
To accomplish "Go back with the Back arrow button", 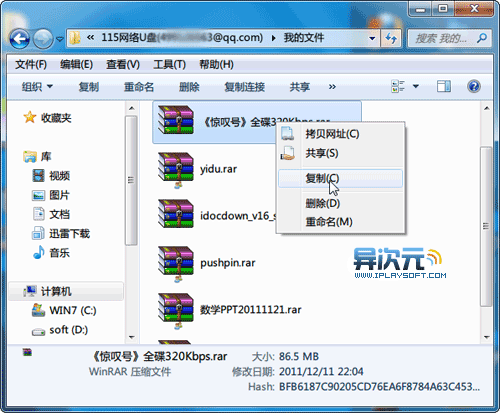I will (19, 39).
